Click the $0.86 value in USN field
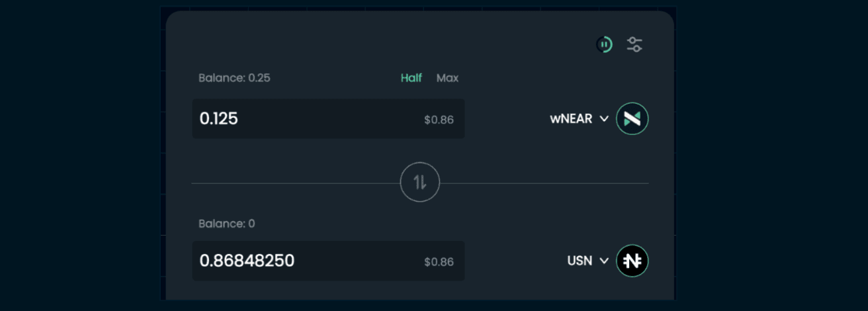The image size is (868, 311). [439, 262]
